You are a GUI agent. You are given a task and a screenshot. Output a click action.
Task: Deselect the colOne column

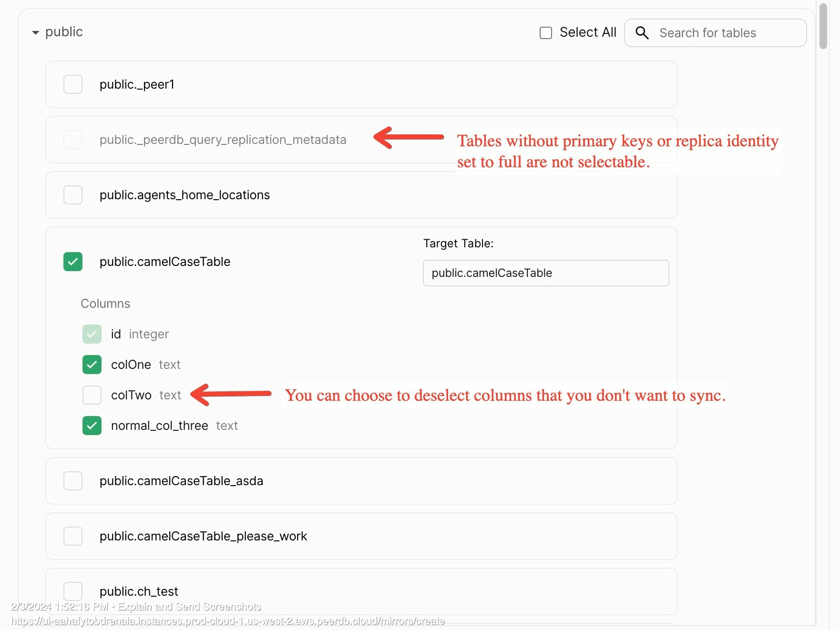(92, 365)
